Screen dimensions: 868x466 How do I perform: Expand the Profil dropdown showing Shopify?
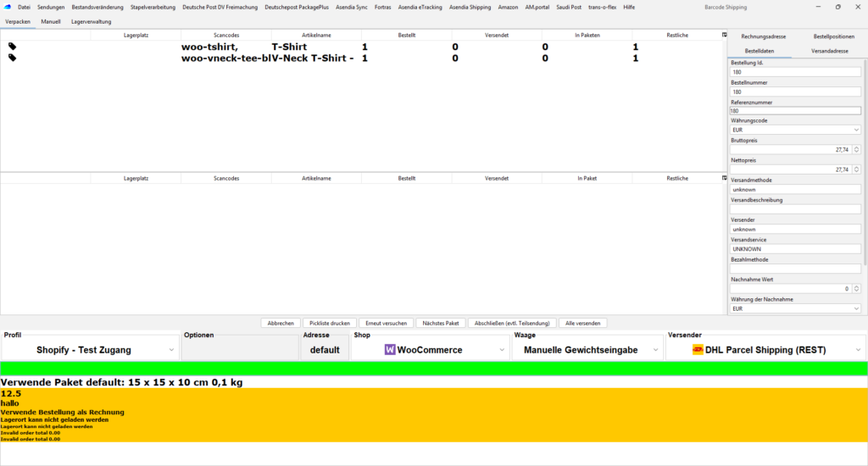coord(172,349)
